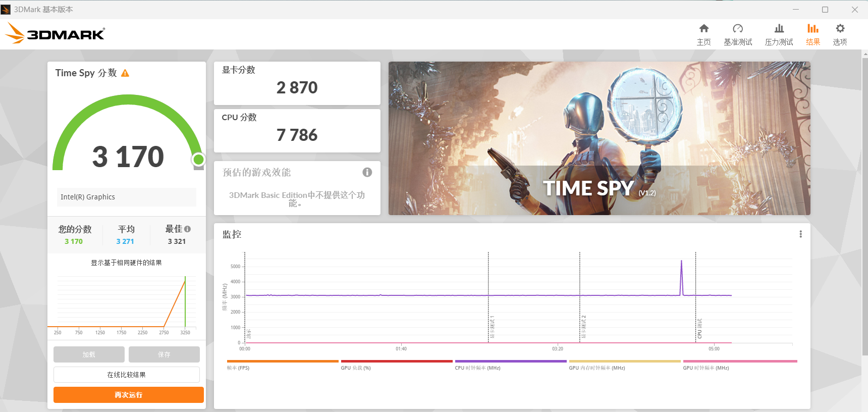Click the info icon in estimated game performance

[x=367, y=172]
